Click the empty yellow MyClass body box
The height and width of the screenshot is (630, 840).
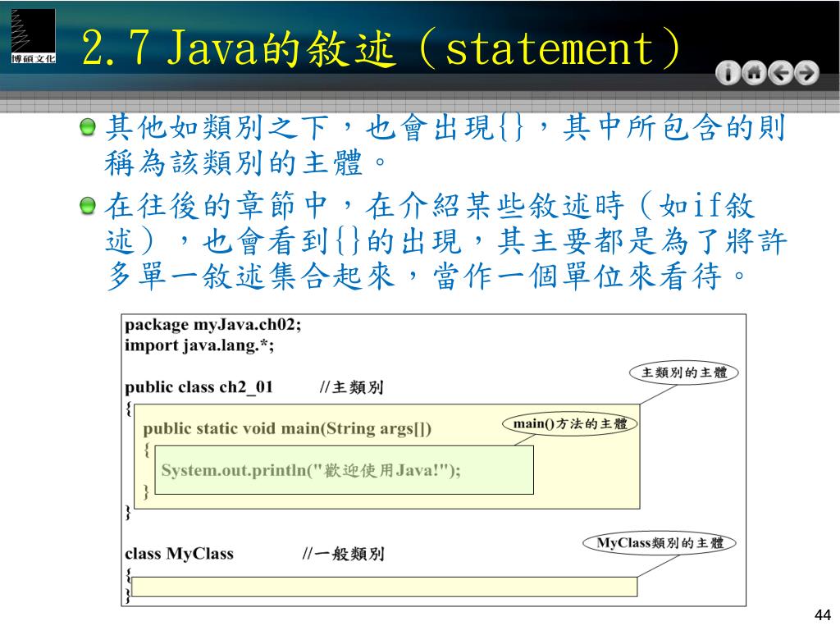point(384,587)
